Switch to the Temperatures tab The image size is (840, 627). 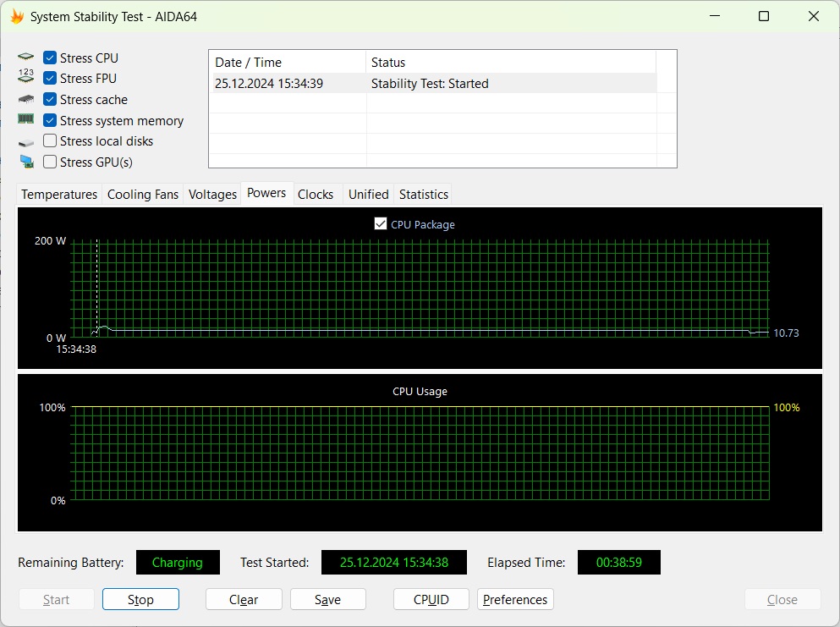click(59, 194)
